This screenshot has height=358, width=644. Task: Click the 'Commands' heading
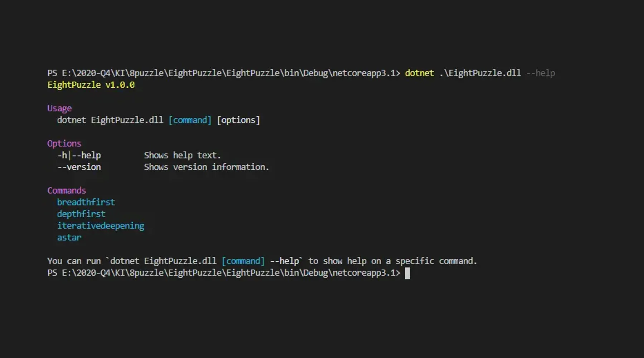point(67,190)
